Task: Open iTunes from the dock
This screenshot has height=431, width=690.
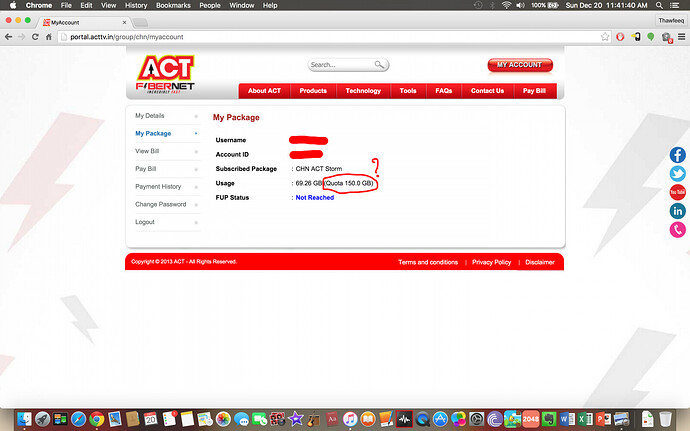Action: click(x=350, y=419)
